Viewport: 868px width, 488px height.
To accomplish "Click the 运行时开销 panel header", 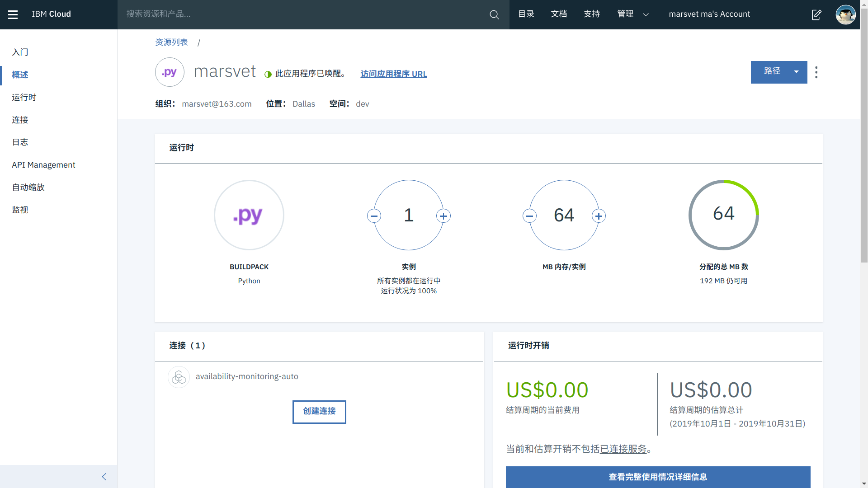I will 528,346.
